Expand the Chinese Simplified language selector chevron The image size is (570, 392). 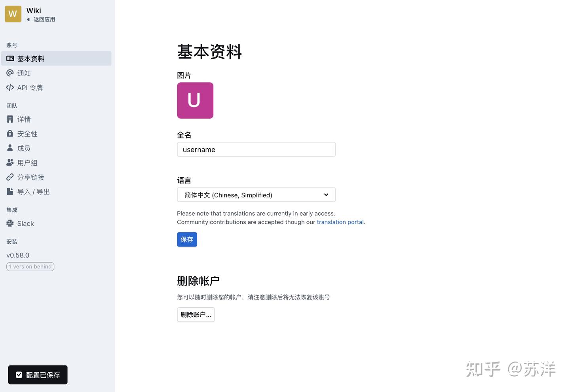tap(326, 195)
